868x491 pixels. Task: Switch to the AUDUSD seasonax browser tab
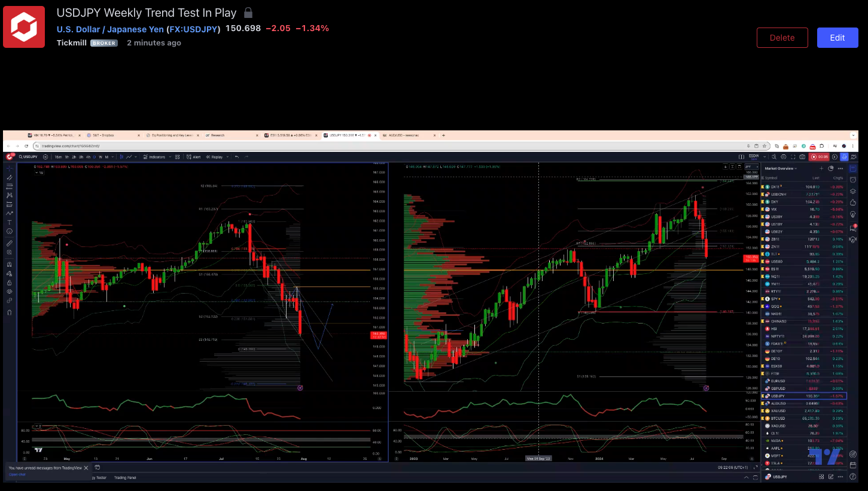point(409,135)
